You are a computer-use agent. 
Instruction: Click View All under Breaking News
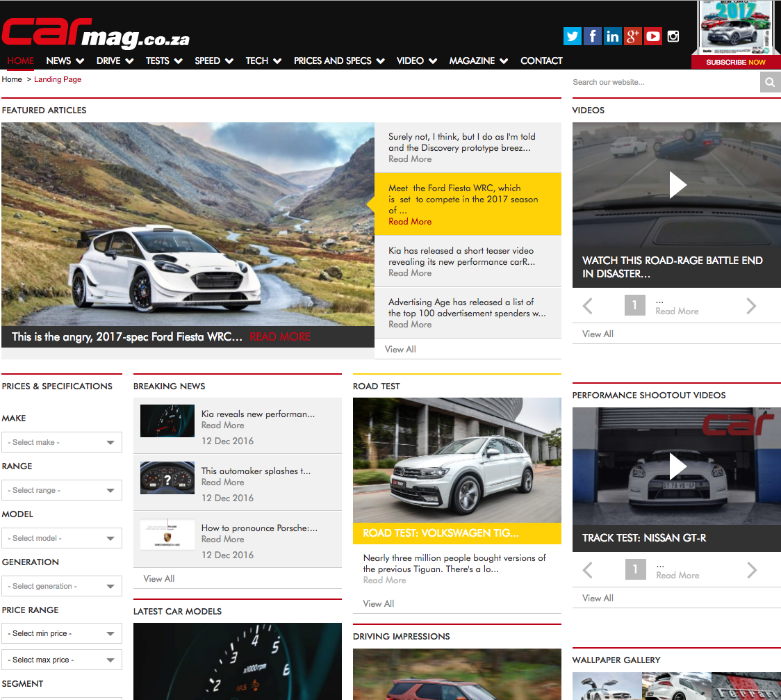click(159, 578)
